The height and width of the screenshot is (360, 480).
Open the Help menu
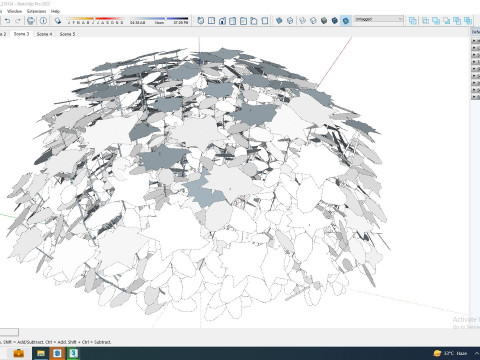55,11
